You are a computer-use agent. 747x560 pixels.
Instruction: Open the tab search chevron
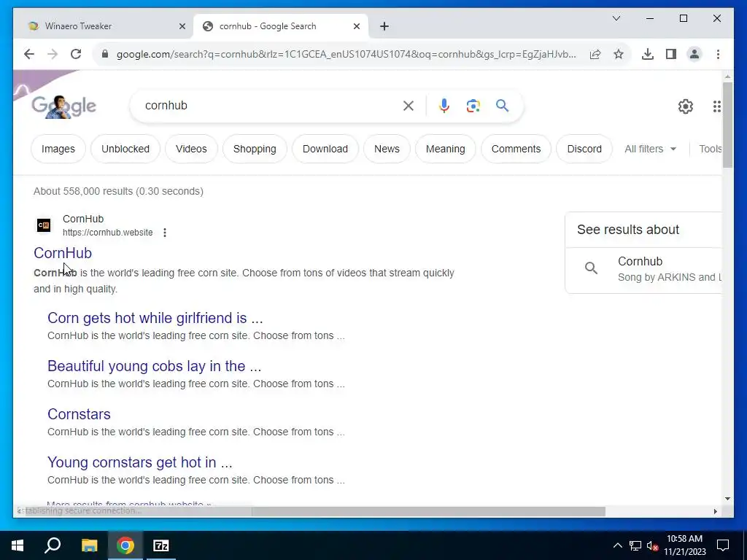[x=616, y=18]
